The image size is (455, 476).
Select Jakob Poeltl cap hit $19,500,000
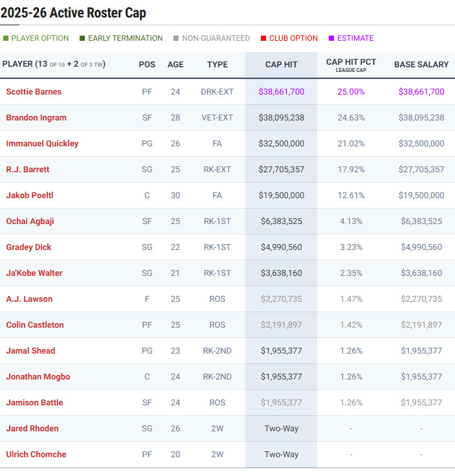(281, 195)
